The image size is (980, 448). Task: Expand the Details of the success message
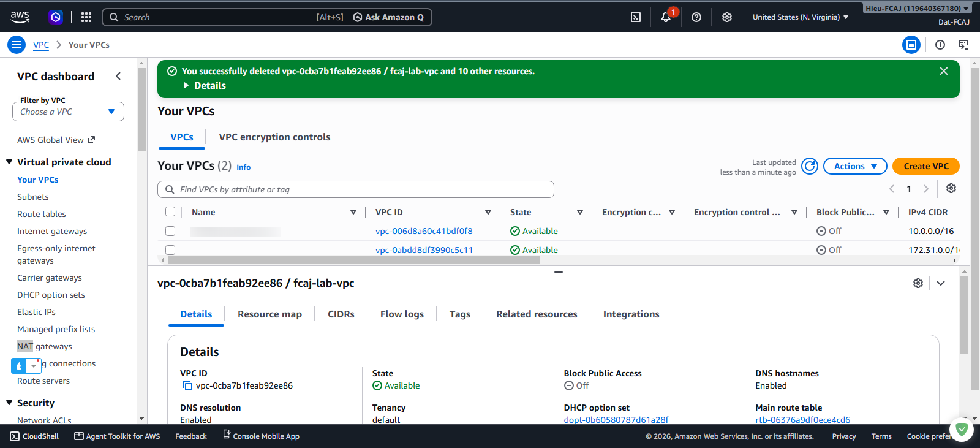point(205,86)
